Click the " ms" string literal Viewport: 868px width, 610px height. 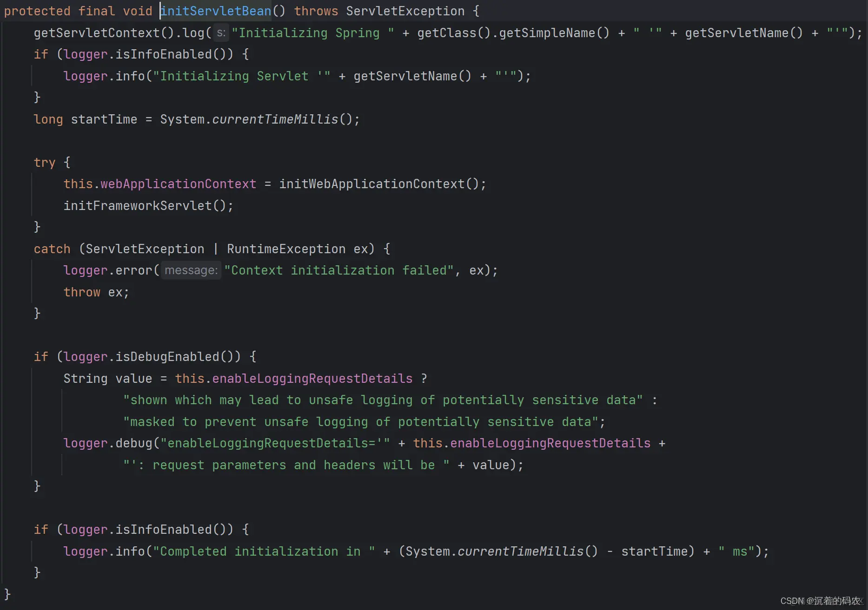736,551
